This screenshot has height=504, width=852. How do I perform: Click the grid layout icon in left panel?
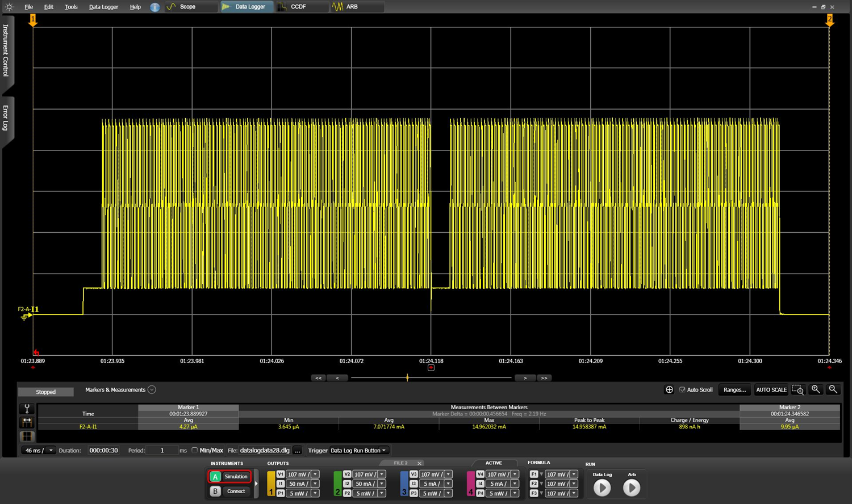(27, 436)
